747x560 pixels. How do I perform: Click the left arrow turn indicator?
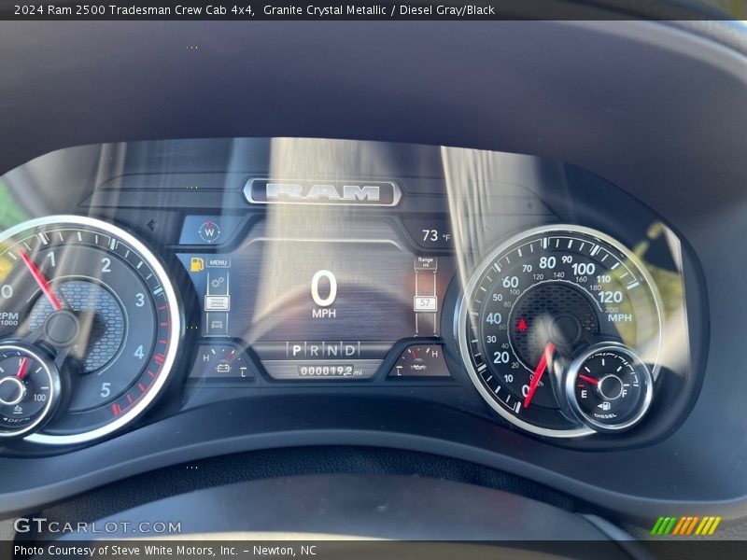coord(151,224)
